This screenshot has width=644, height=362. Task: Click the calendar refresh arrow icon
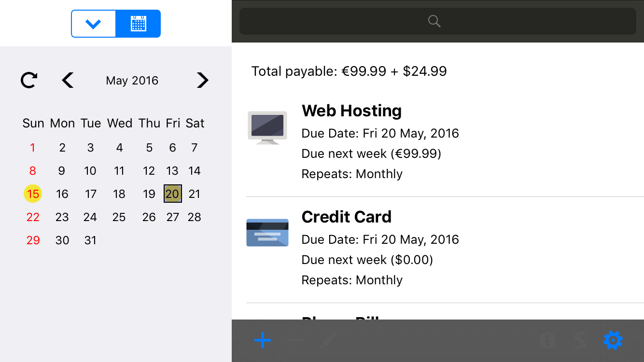29,80
